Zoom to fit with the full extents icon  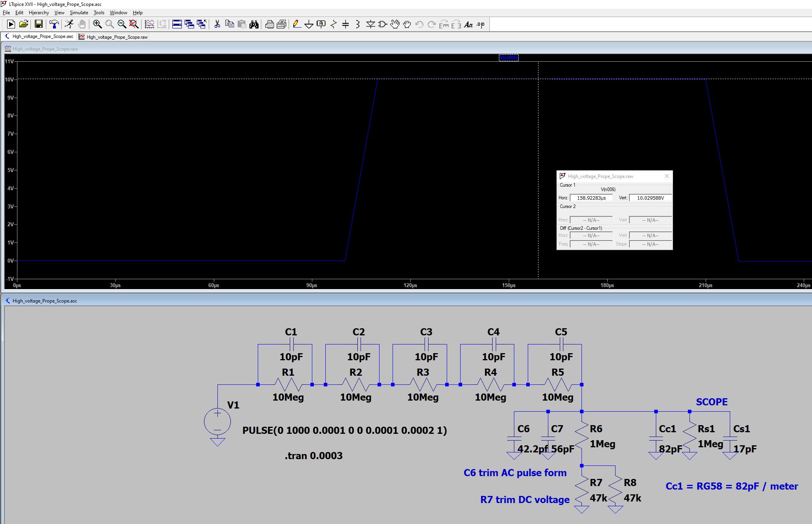pyautogui.click(x=134, y=24)
